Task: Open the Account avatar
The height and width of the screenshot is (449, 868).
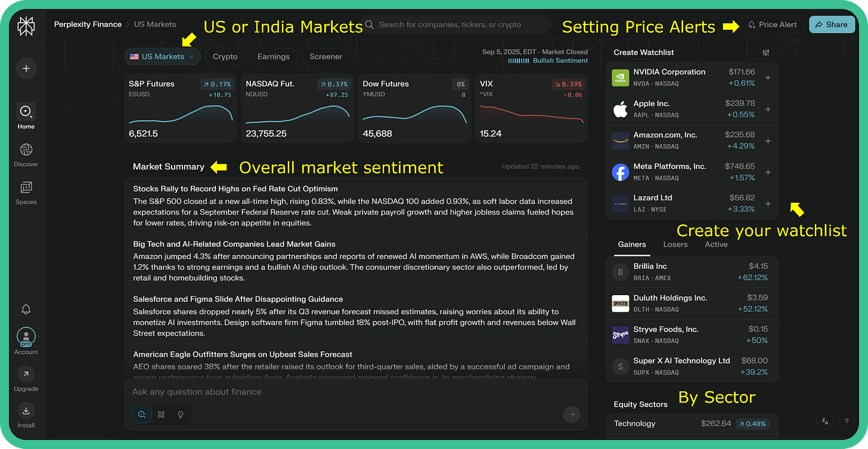Action: (26, 337)
